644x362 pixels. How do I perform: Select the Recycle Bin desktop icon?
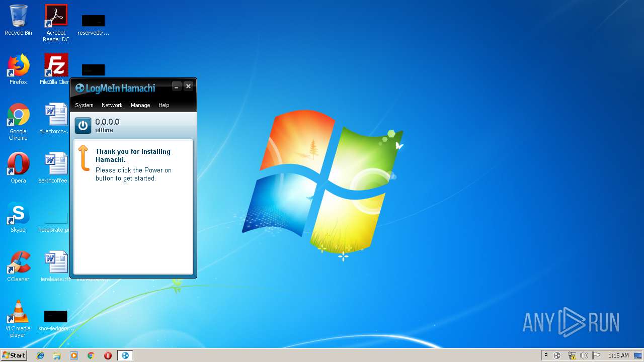click(x=18, y=20)
